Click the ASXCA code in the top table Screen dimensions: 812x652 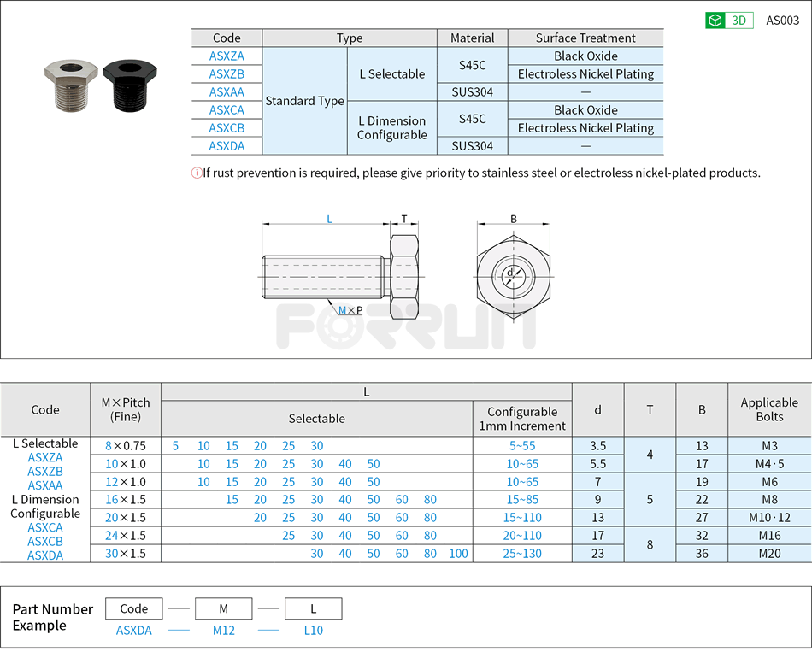[x=226, y=109]
